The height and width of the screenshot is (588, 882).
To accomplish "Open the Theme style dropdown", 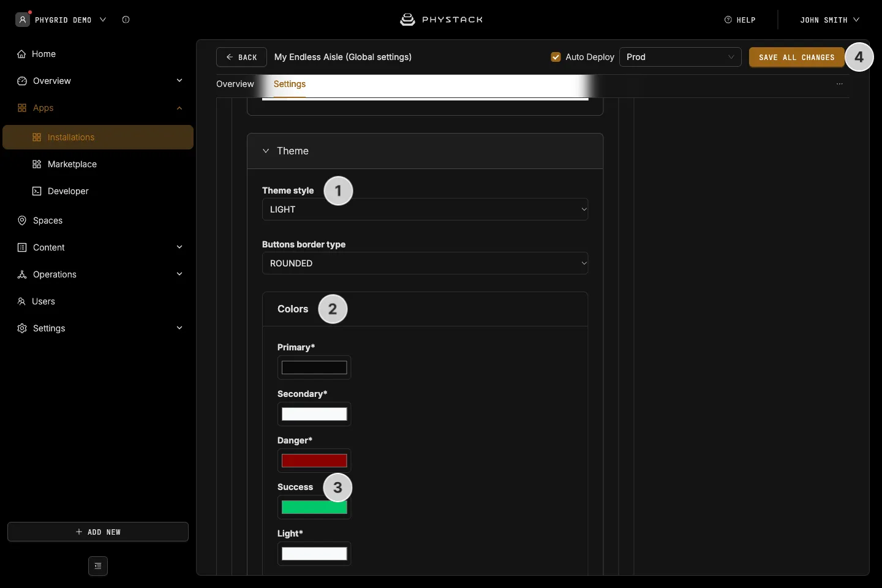I will [x=425, y=209].
